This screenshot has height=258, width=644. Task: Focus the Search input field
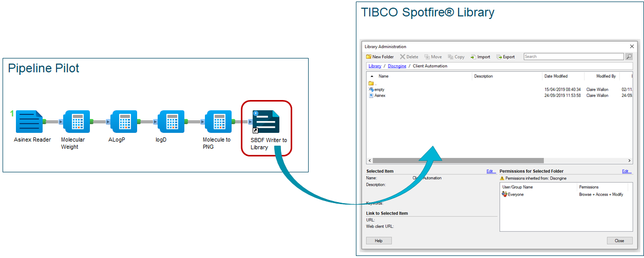click(x=574, y=57)
